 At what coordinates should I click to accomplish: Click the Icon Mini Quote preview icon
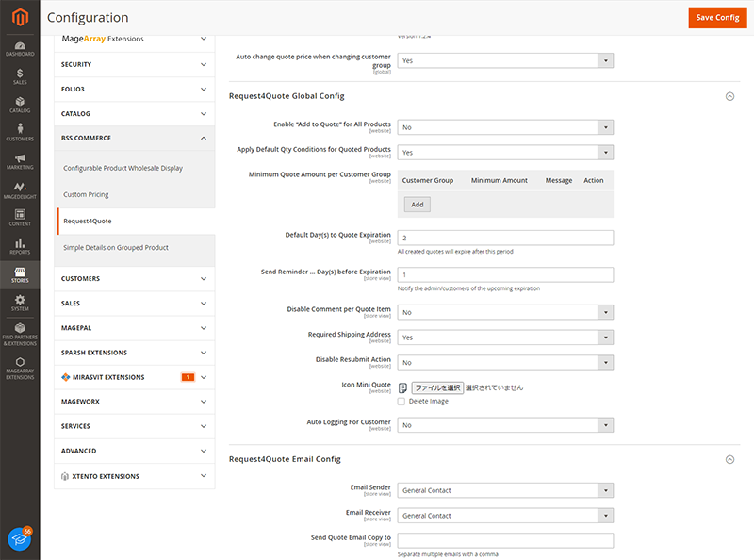403,387
